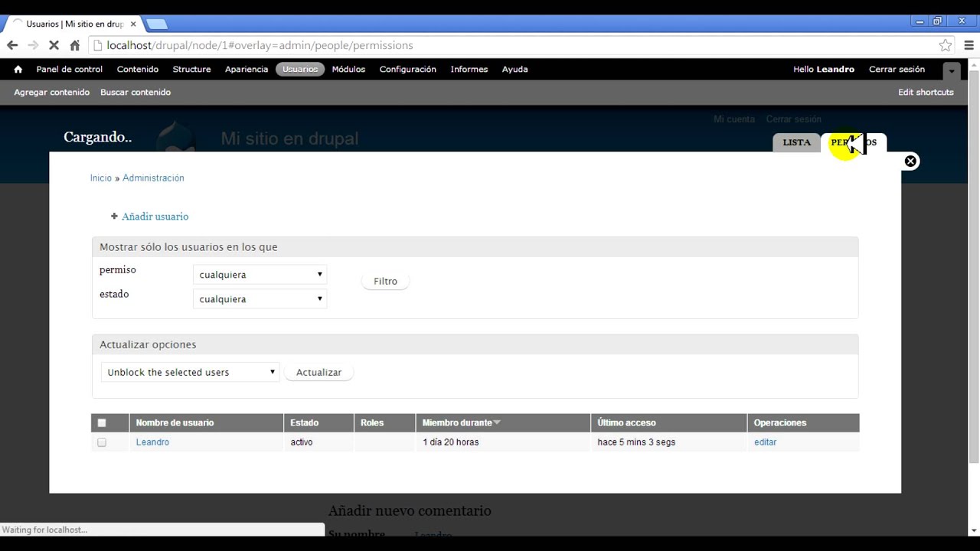Click the Inicio breadcrumb link
This screenshot has width=980, height=551.
(x=101, y=178)
